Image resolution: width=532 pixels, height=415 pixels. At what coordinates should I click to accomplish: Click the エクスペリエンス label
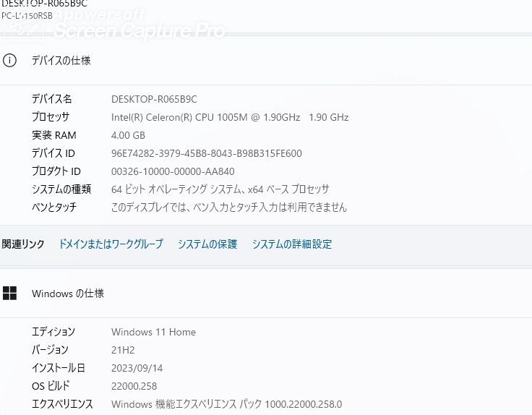pyautogui.click(x=62, y=404)
